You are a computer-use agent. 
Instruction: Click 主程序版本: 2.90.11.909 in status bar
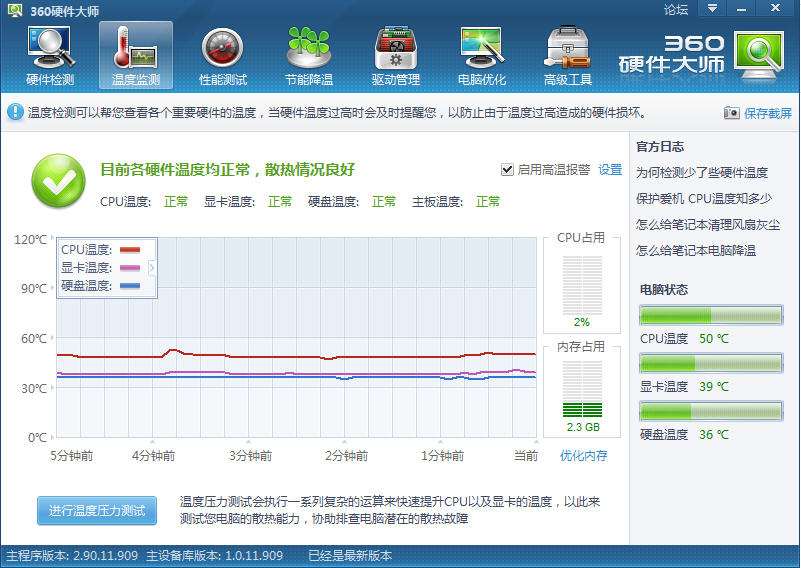72,556
